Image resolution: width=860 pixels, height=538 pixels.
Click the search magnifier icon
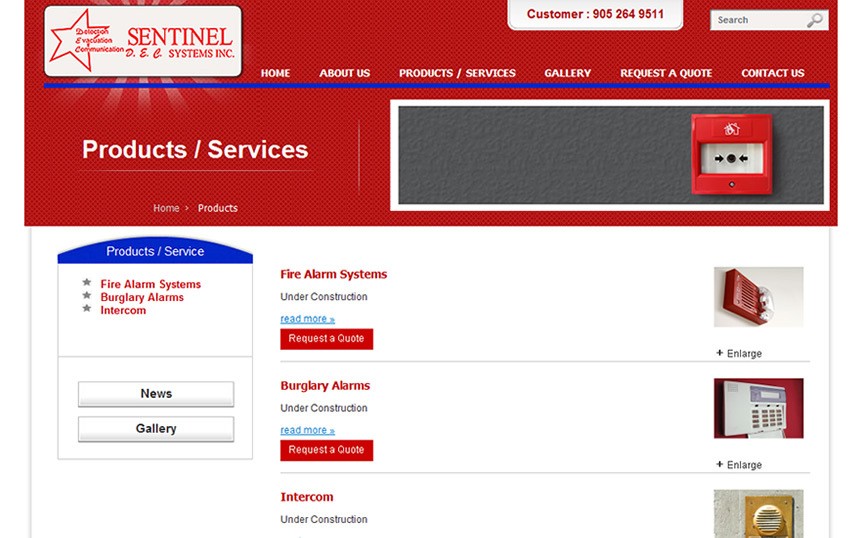pos(814,20)
